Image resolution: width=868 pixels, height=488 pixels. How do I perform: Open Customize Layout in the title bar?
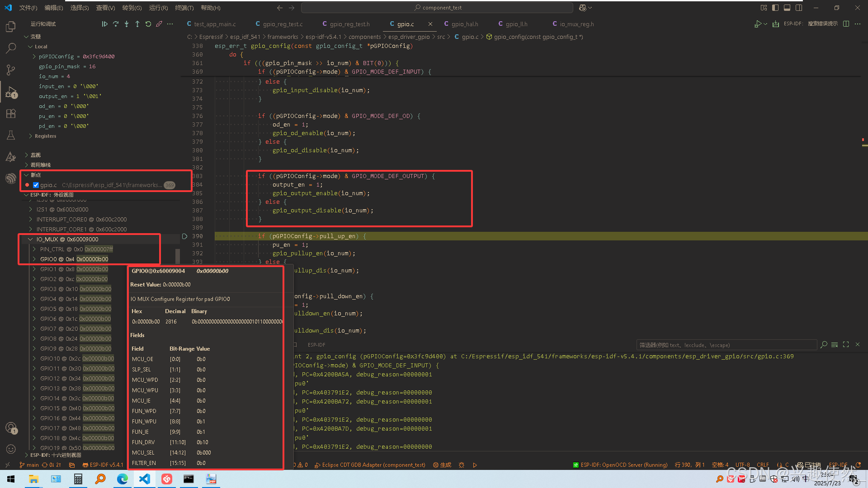pyautogui.click(x=764, y=8)
